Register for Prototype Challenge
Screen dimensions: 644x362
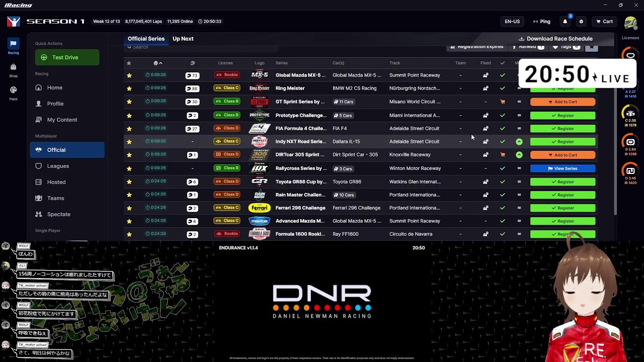point(562,115)
